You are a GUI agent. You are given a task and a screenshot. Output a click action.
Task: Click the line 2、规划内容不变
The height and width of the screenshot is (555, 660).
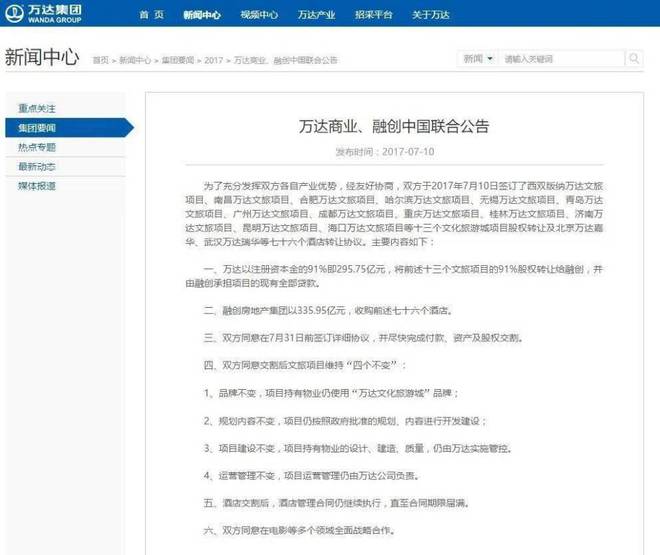(x=345, y=421)
